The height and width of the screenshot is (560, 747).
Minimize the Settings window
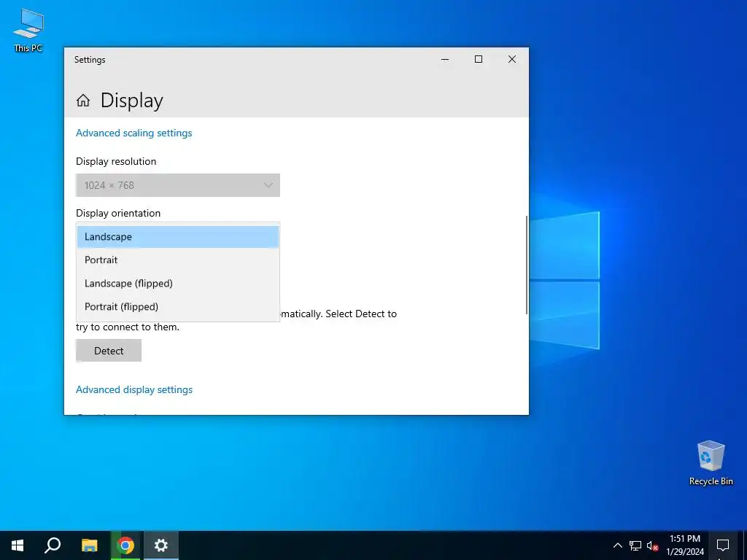(x=445, y=59)
